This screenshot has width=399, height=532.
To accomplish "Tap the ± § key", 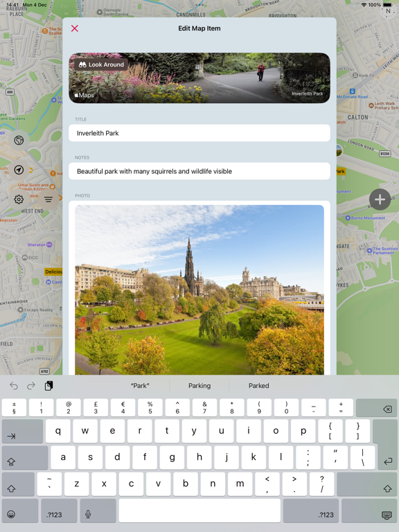I will pos(14,407).
